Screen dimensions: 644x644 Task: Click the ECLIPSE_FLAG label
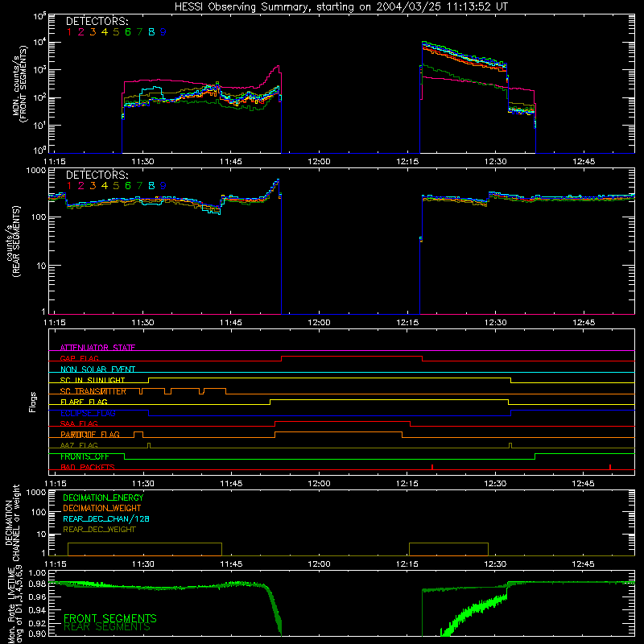tap(88, 413)
